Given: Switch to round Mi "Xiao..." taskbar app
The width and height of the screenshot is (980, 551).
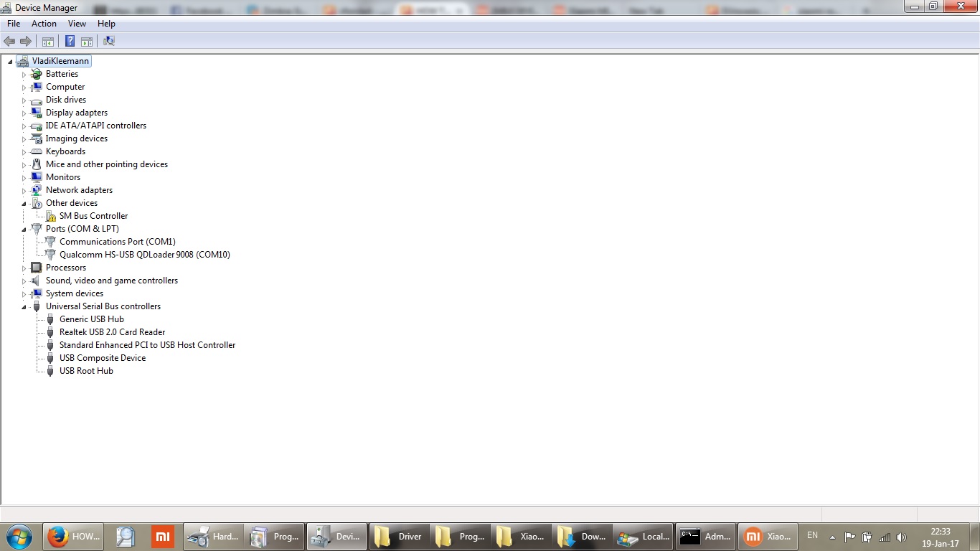Looking at the screenshot, I should [767, 536].
